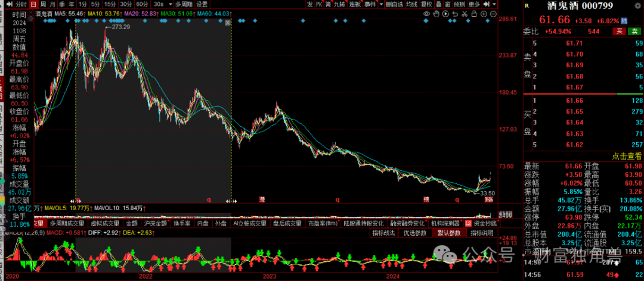Screen dimensions: 644x281
Task: Zoom in with plus icon
Action: click(x=484, y=14)
